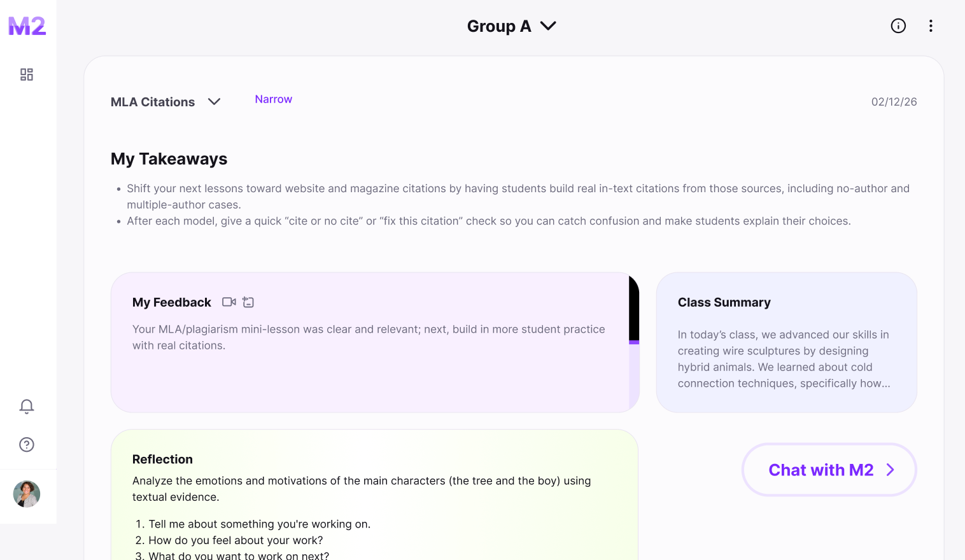
Task: Open the help question mark icon
Action: tap(27, 445)
